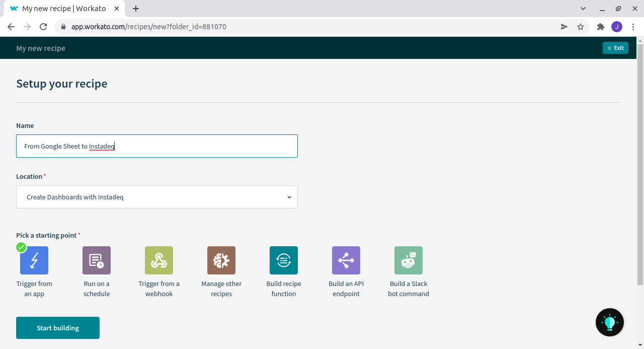Open the lightbulb help widget
The image size is (644, 349).
click(610, 322)
